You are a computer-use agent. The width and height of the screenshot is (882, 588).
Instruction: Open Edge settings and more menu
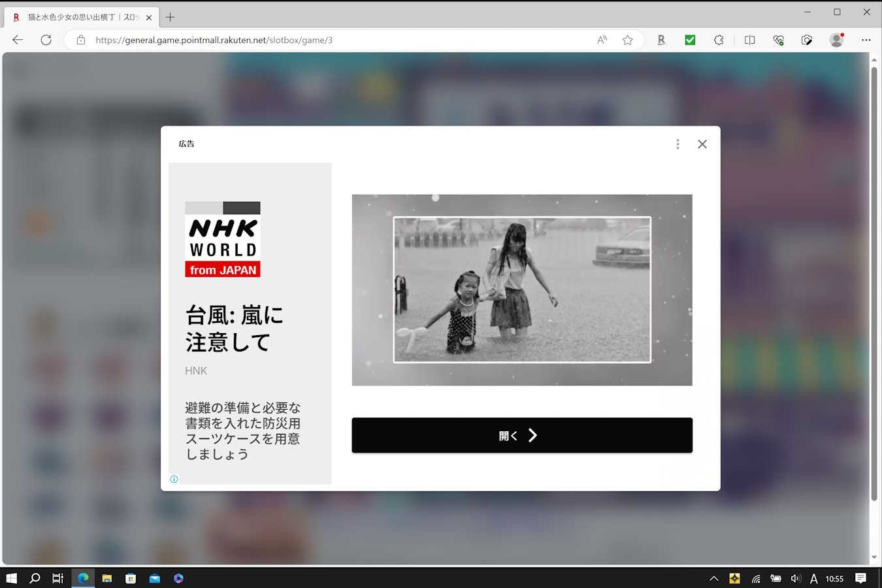tap(866, 40)
